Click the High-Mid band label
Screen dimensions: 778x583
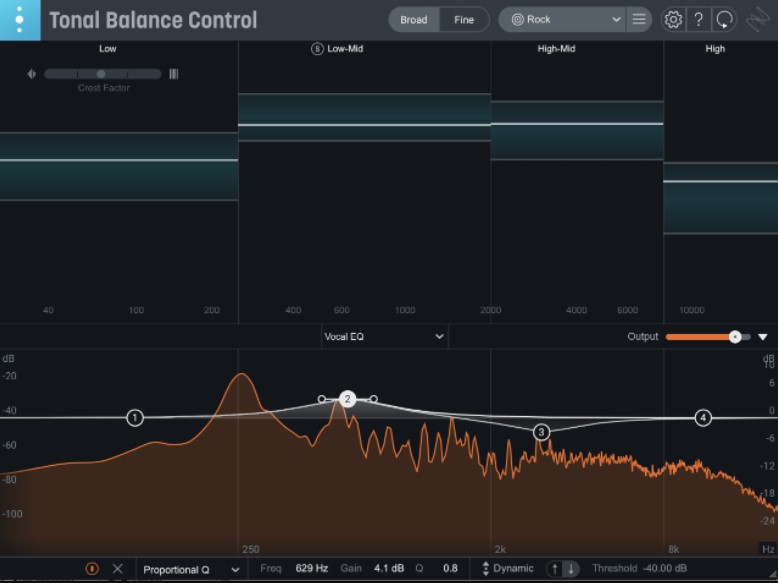coord(556,49)
